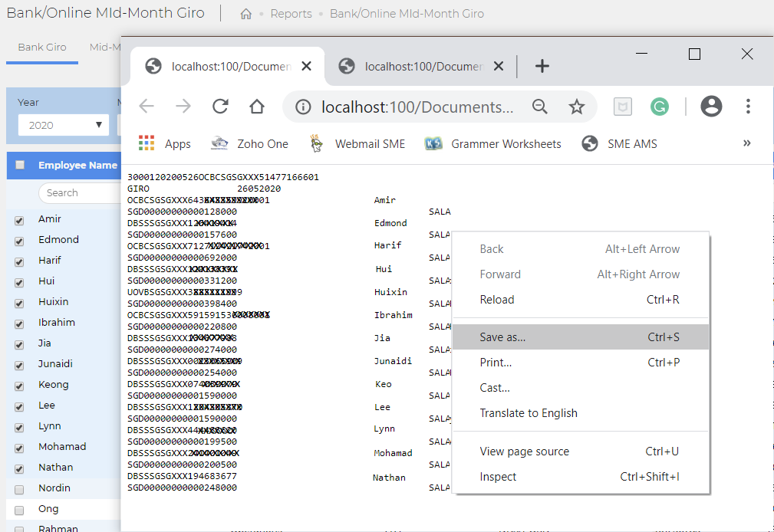Choose Print... in the context menu

581,363
